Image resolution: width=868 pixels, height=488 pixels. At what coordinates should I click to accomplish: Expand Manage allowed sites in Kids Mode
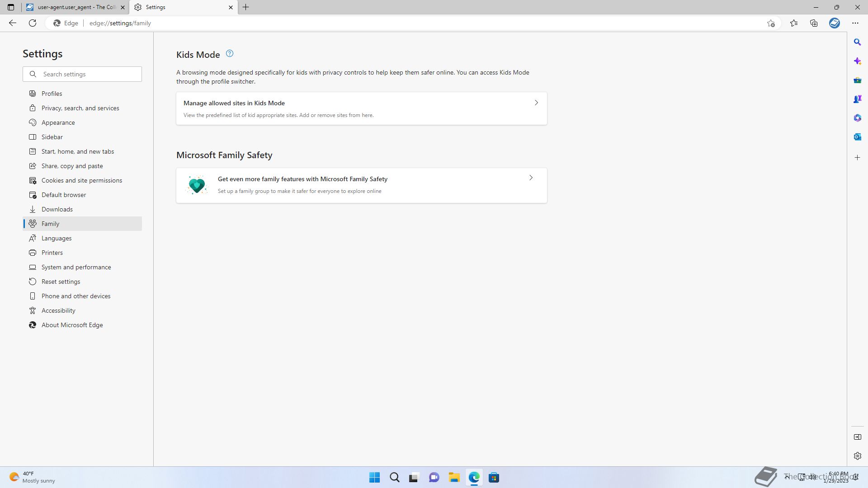point(362,108)
